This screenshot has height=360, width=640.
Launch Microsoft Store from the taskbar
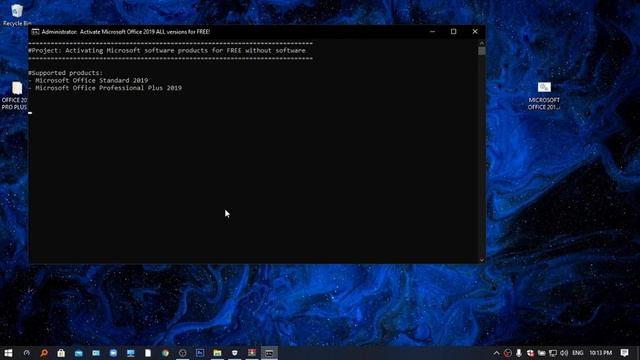click(61, 353)
